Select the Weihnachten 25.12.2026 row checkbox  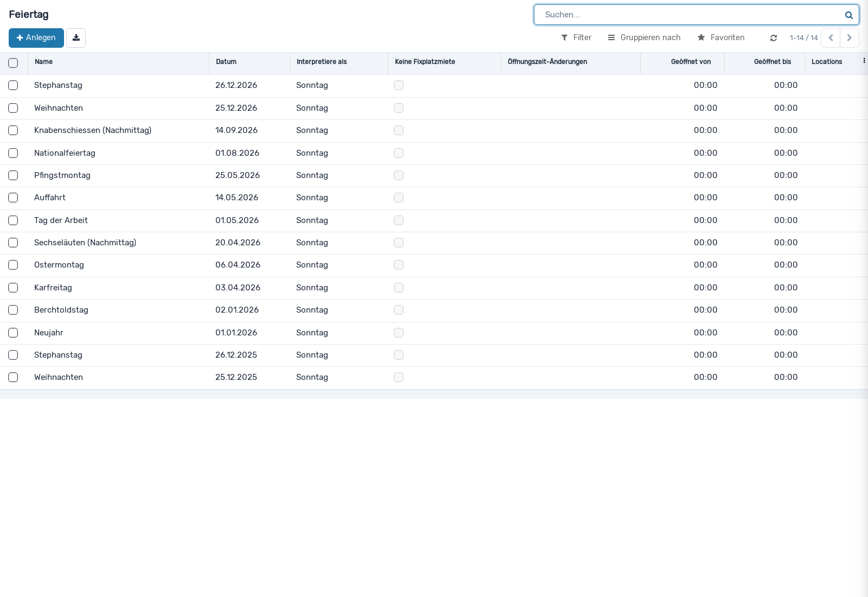coord(13,108)
